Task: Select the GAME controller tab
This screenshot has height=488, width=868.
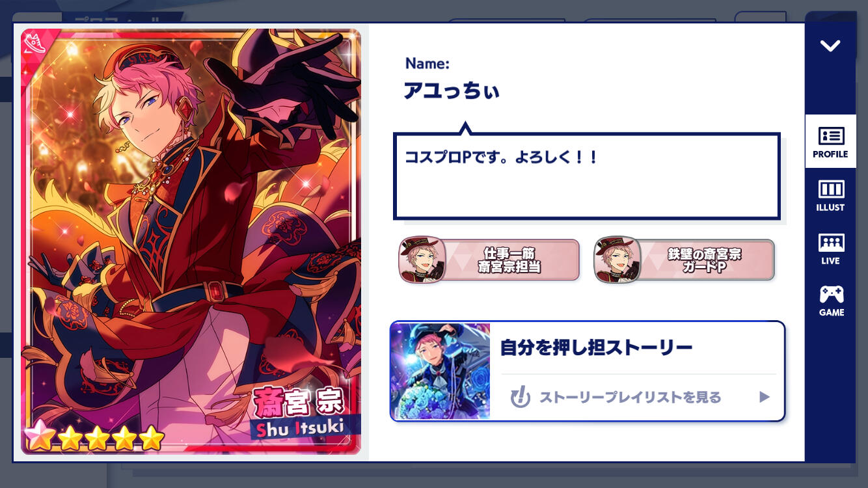Action: tap(830, 301)
